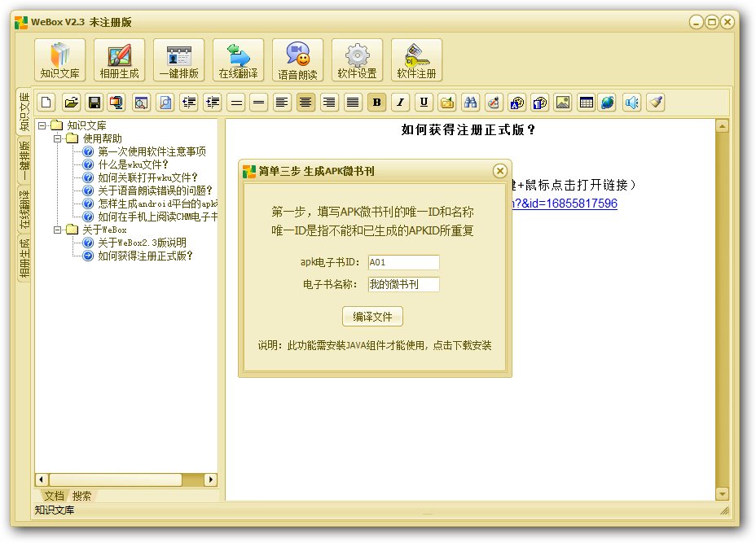This screenshot has height=543, width=756.
Task: Click the wider line spacing icon
Action: click(x=236, y=102)
